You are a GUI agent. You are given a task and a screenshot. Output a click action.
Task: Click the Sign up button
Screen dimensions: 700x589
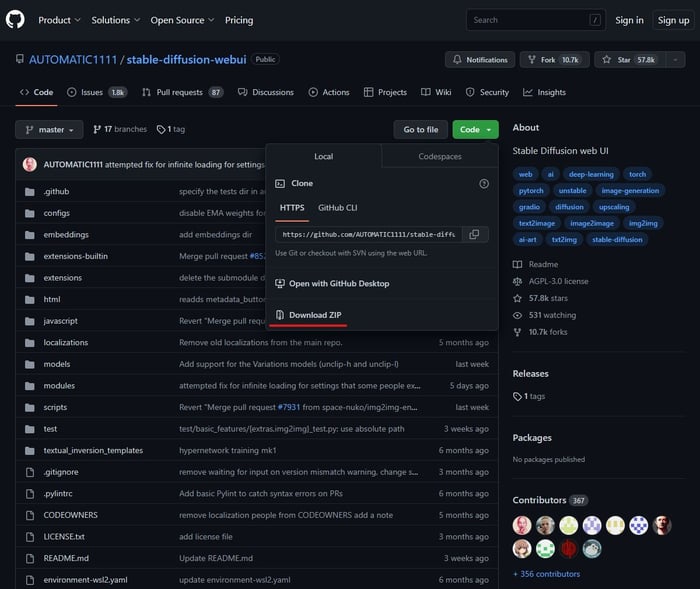(673, 20)
